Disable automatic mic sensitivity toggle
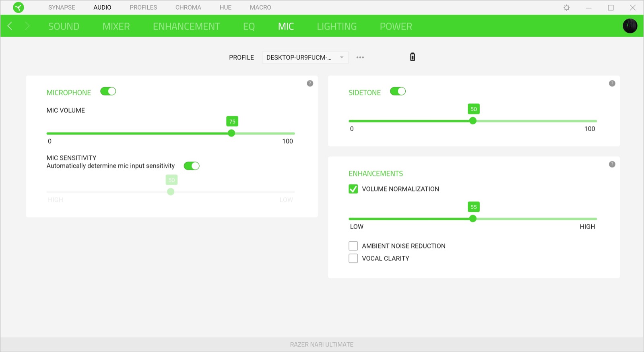Image resolution: width=644 pixels, height=352 pixels. pyautogui.click(x=192, y=166)
